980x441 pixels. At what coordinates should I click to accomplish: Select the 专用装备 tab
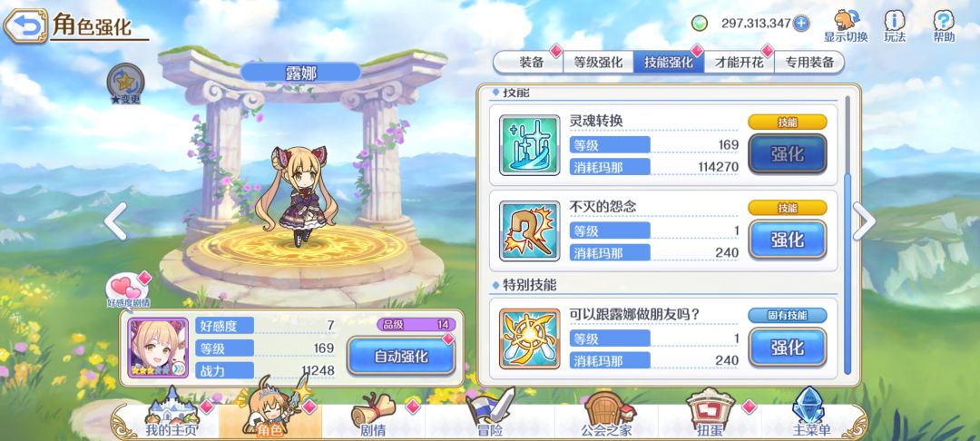pyautogui.click(x=809, y=63)
